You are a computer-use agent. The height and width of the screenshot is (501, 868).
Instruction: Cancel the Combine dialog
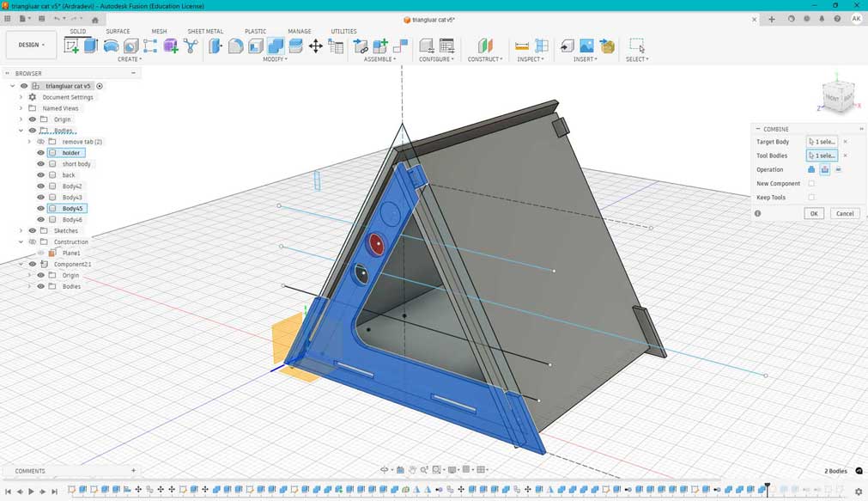[x=845, y=212]
